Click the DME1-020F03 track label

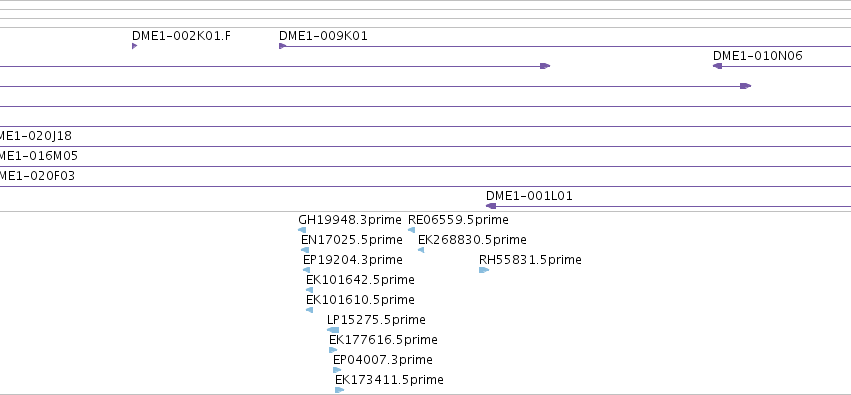[x=37, y=176]
